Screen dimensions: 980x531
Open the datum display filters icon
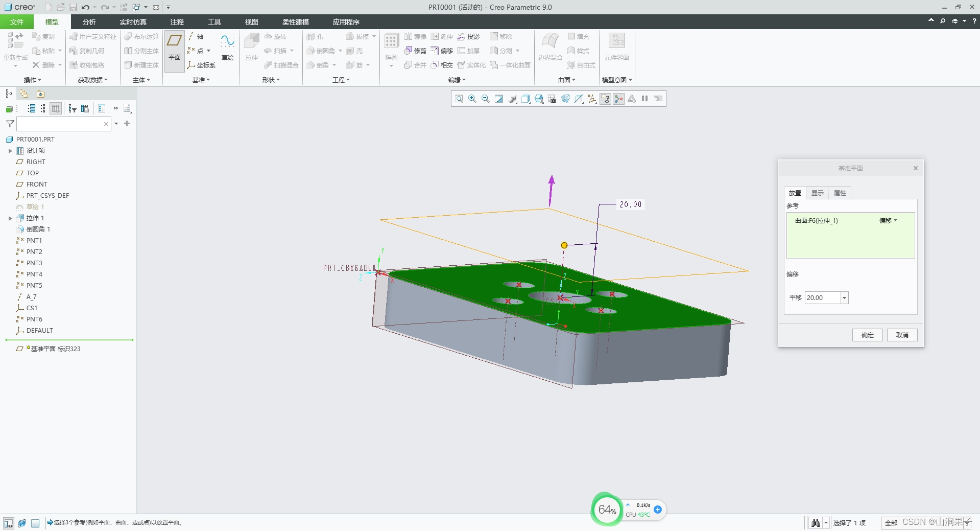(x=592, y=99)
